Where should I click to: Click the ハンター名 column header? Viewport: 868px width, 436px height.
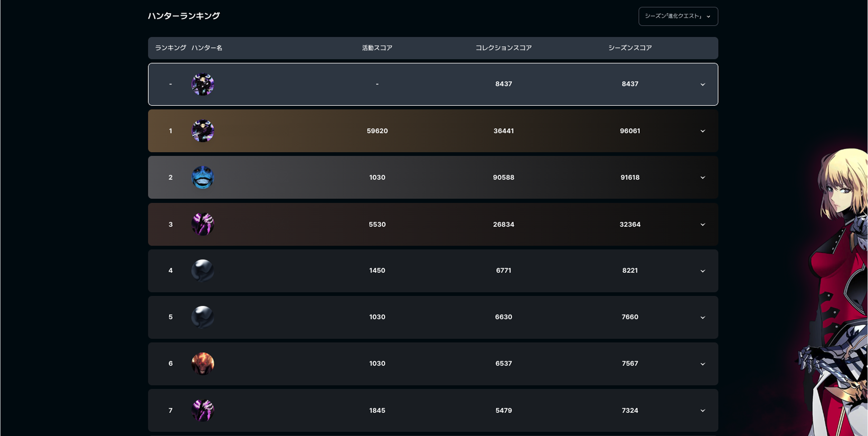click(207, 48)
